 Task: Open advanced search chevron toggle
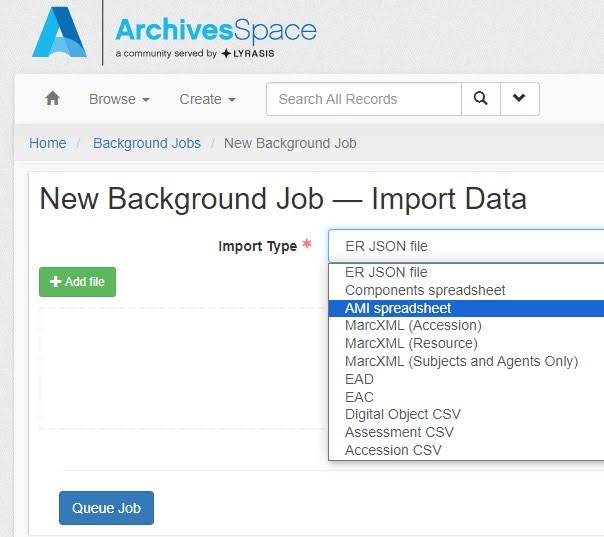click(519, 99)
